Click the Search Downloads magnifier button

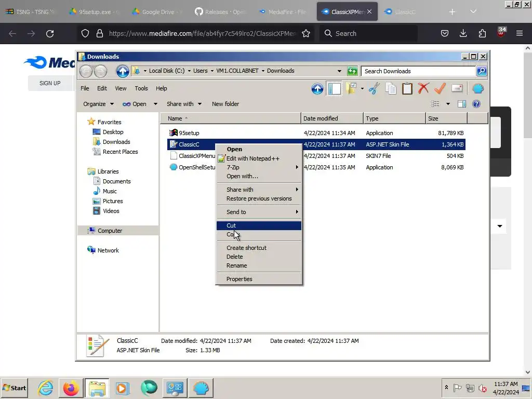(x=482, y=71)
